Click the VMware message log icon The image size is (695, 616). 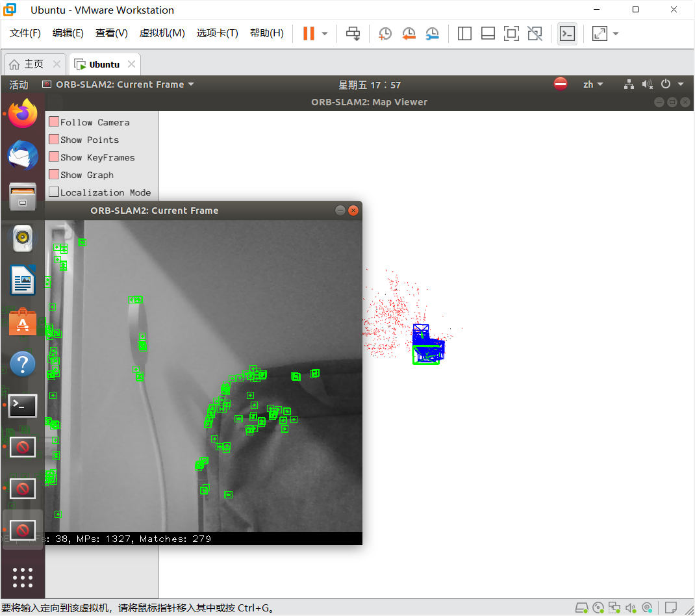(671, 607)
